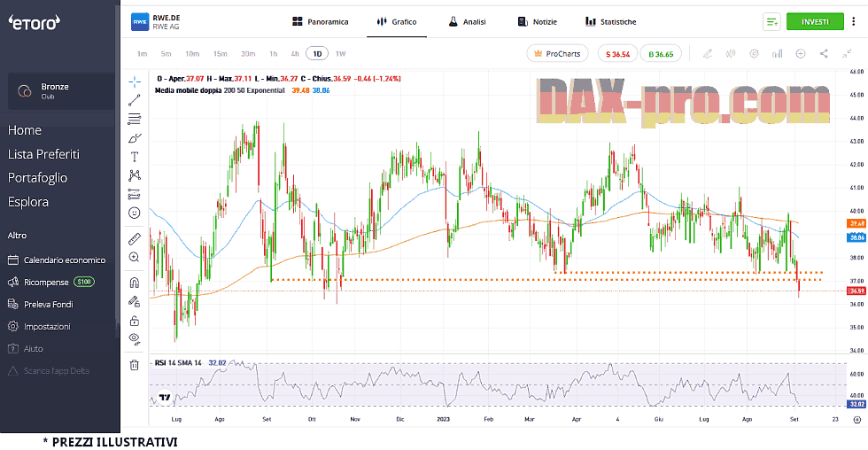Click the green INVESTI button
The width and height of the screenshot is (868, 450).
(815, 21)
